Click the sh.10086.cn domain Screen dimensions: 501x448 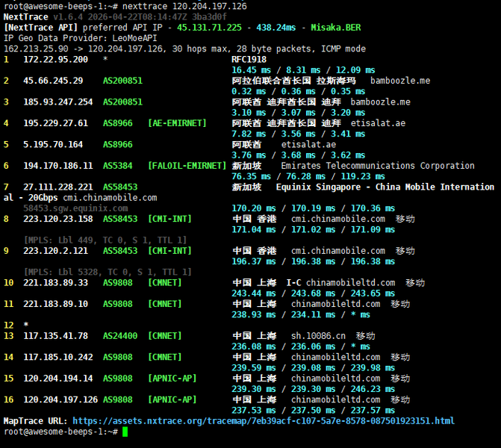click(x=318, y=336)
